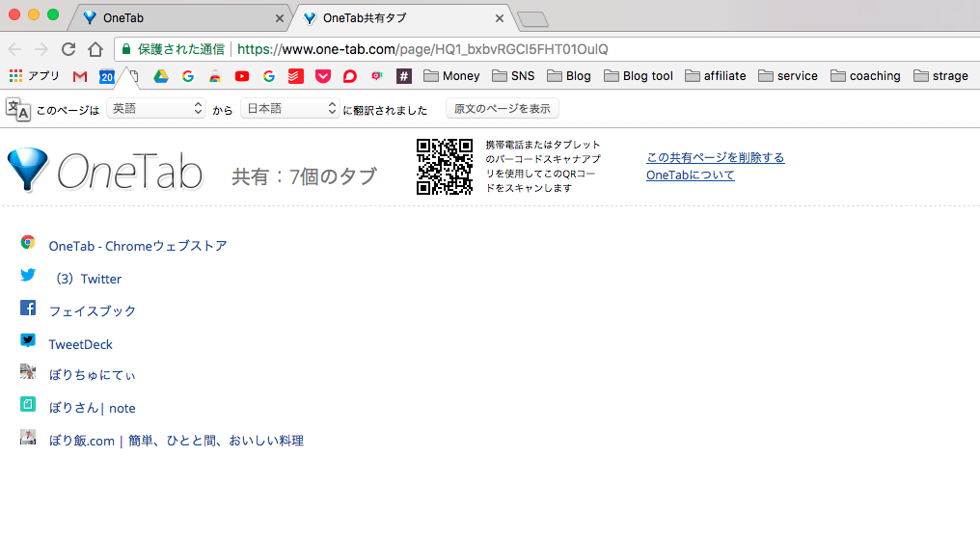Open the target language dropdown showing 日本語
The height and width of the screenshot is (538, 980).
click(x=290, y=109)
